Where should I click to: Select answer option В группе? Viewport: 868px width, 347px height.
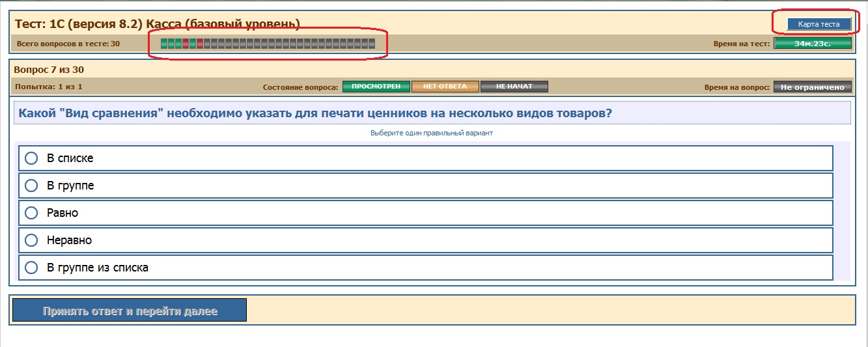click(426, 186)
